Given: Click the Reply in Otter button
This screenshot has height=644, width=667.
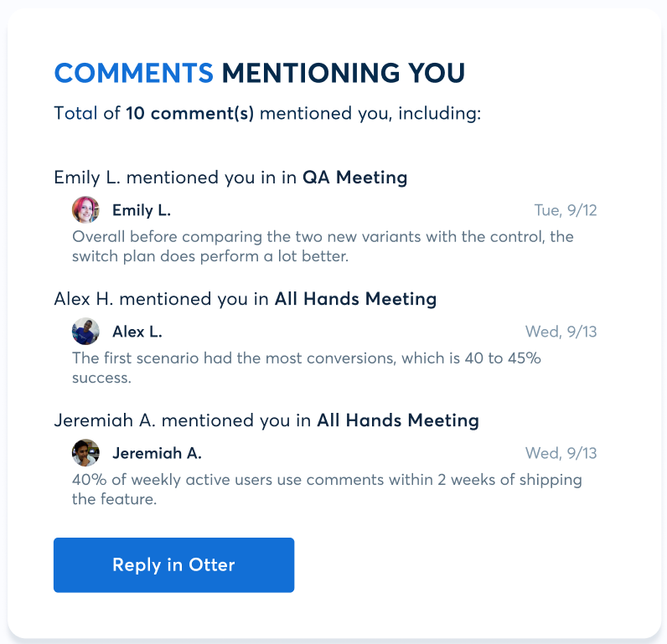Looking at the screenshot, I should coord(173,565).
